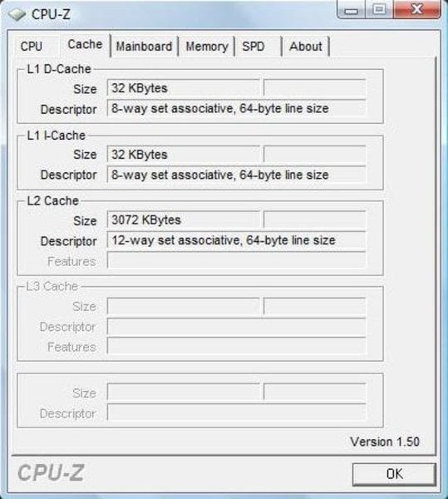Click the OK button

[x=394, y=474]
